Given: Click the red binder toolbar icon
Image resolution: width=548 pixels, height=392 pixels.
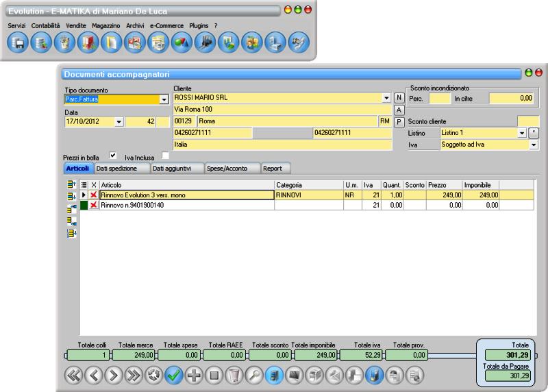Looking at the screenshot, I should coord(88,42).
